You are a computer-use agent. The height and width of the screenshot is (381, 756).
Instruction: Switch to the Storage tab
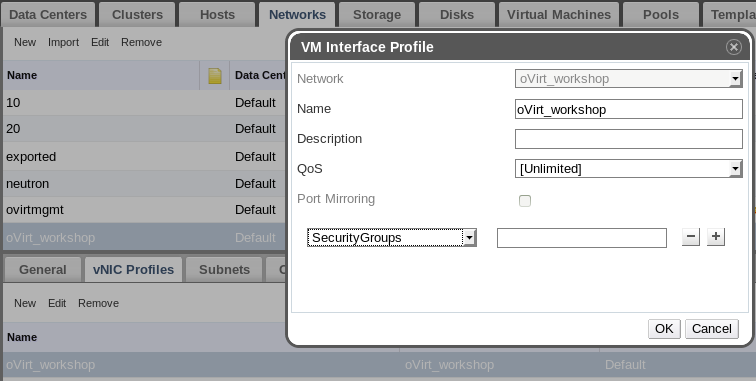tap(377, 14)
